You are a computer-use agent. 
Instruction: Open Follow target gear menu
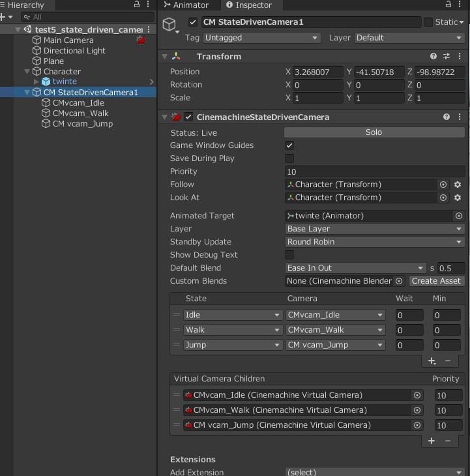(x=458, y=185)
